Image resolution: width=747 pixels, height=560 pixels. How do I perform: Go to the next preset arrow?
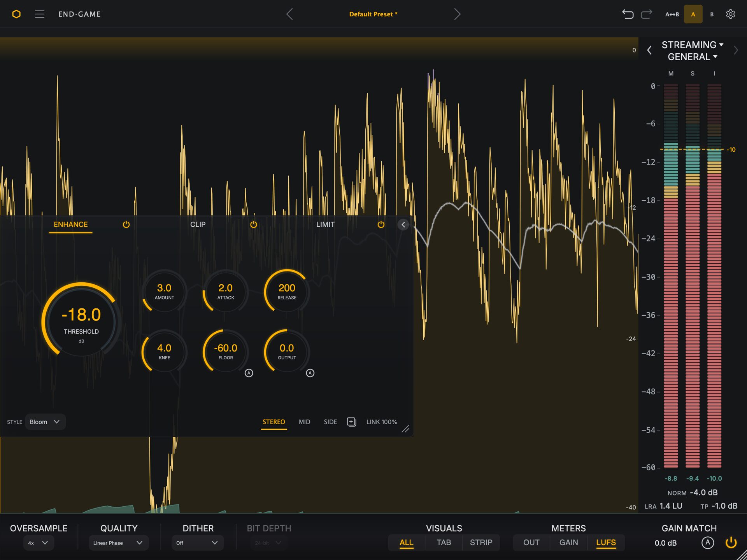457,14
